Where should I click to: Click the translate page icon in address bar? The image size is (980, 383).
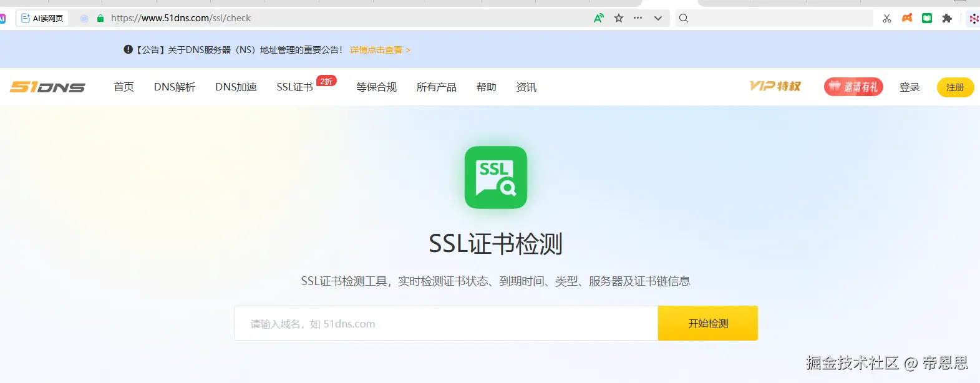tap(599, 18)
